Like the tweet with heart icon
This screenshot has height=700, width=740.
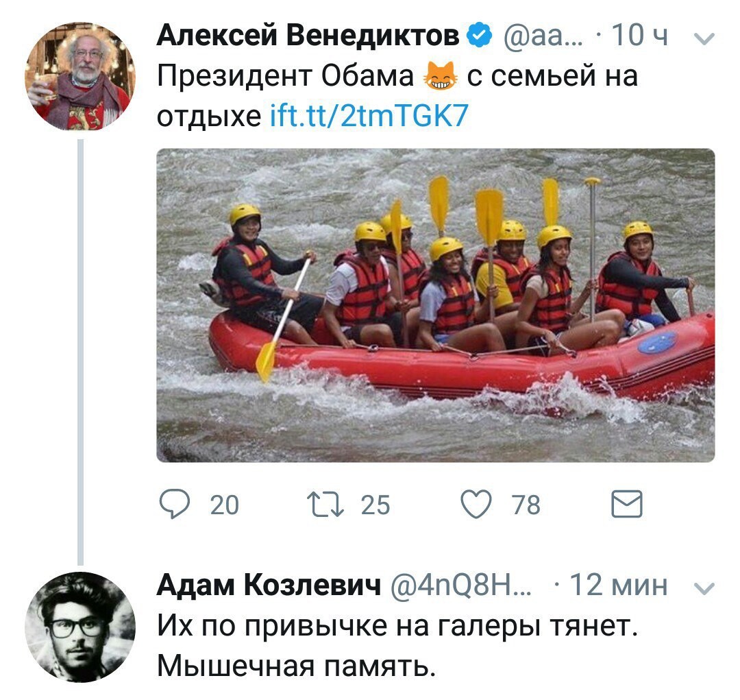476,504
